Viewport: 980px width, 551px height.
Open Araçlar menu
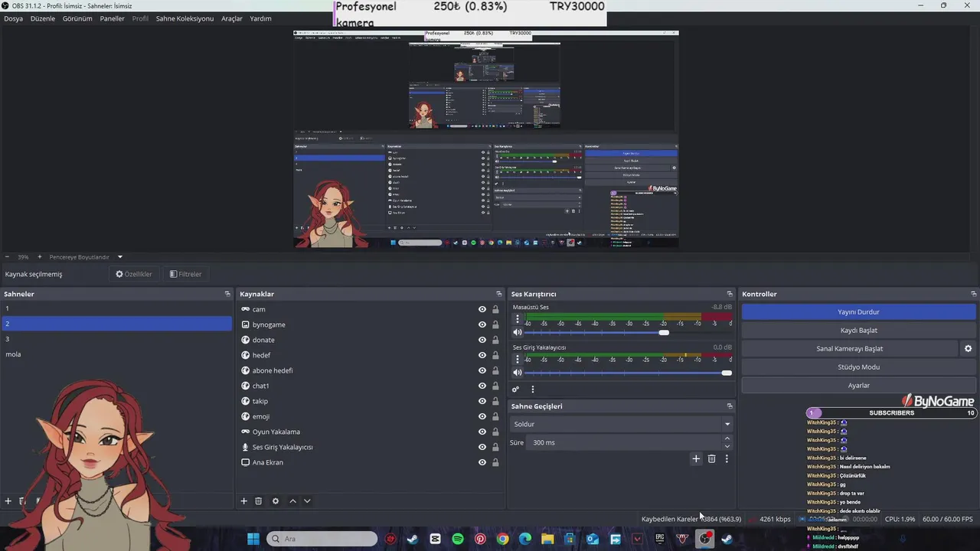tap(232, 18)
